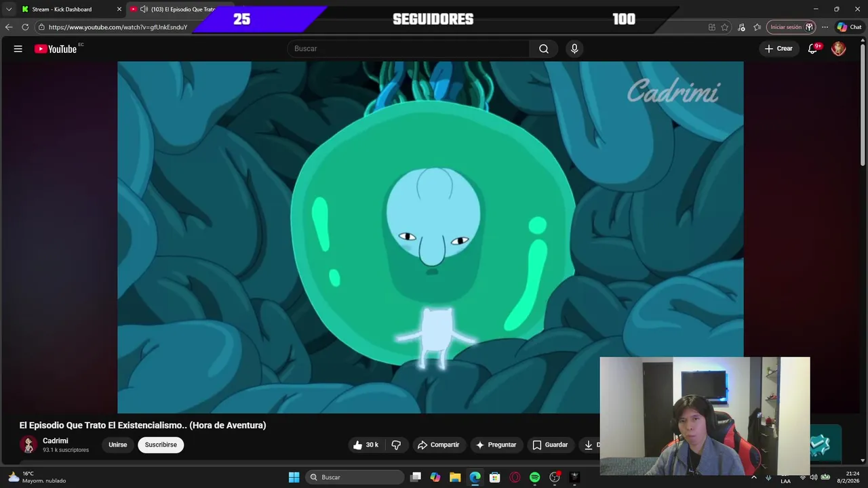Open the Cadrimi channel name link
868x488 pixels.
(56, 441)
